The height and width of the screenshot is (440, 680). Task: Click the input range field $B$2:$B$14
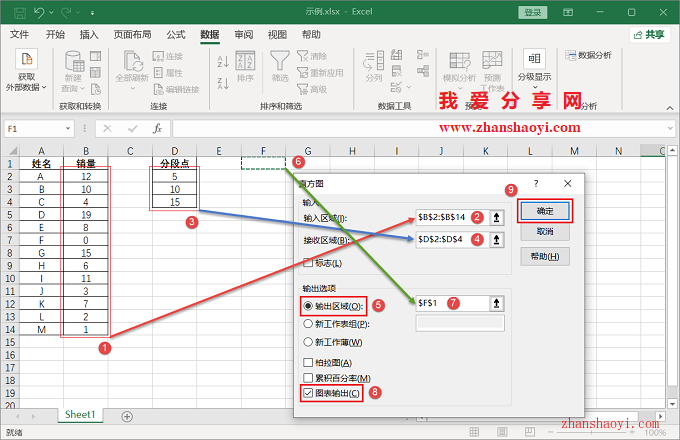pos(452,217)
